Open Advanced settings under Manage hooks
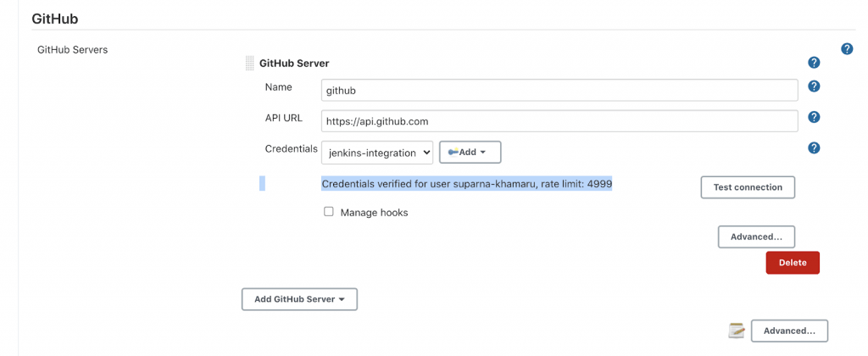Screen dimensions: 868x356 tap(756, 236)
